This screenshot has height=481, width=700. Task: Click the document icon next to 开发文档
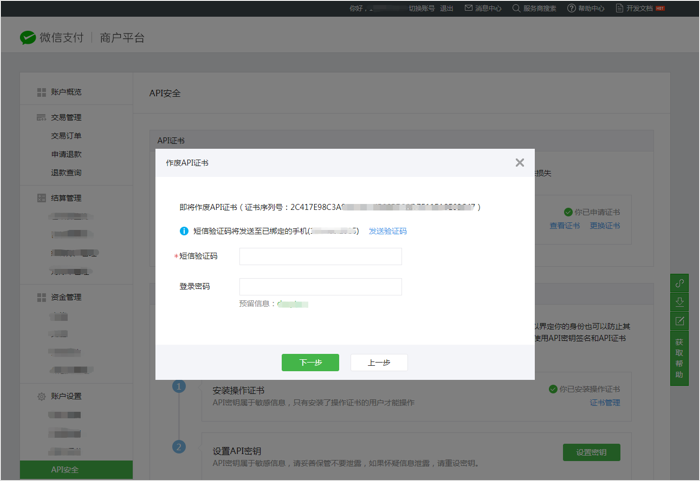pyautogui.click(x=619, y=8)
